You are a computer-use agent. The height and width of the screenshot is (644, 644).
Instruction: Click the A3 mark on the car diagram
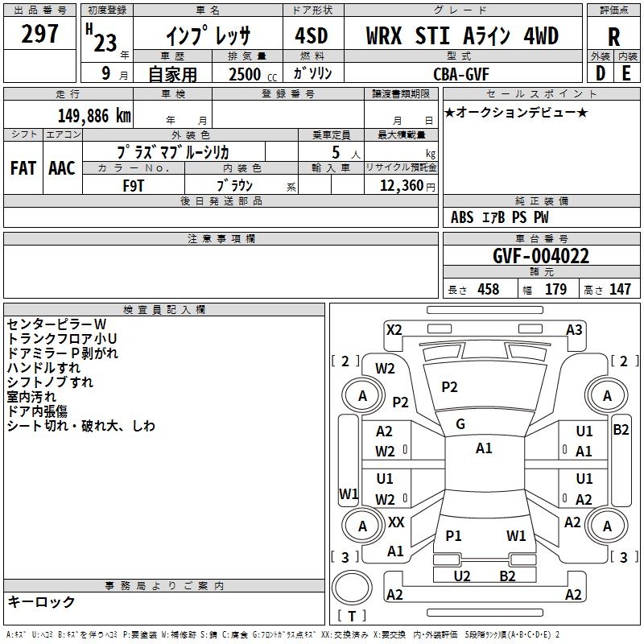pyautogui.click(x=574, y=330)
